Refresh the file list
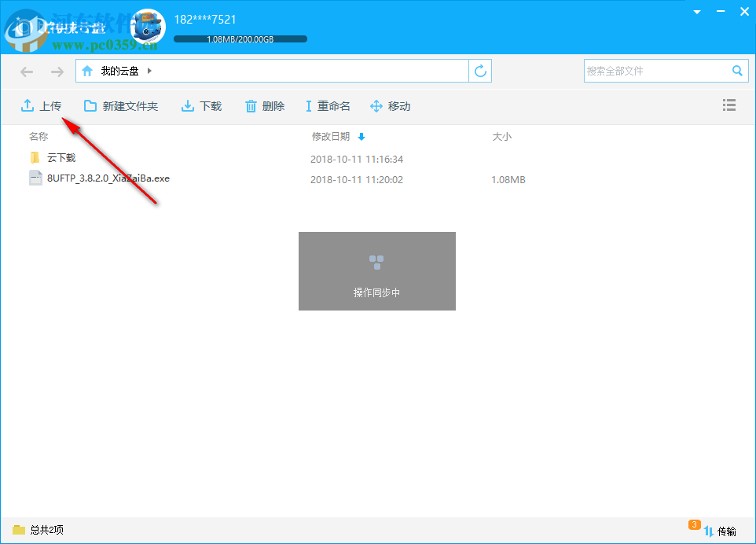Screen dimensions: 756x544 tap(480, 71)
